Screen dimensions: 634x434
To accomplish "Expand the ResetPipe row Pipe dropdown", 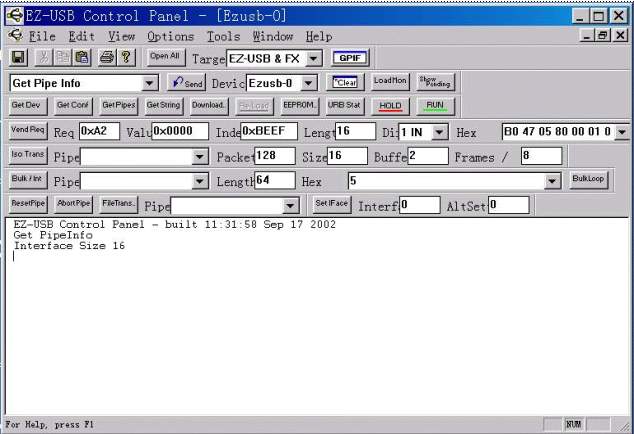I will (x=290, y=206).
